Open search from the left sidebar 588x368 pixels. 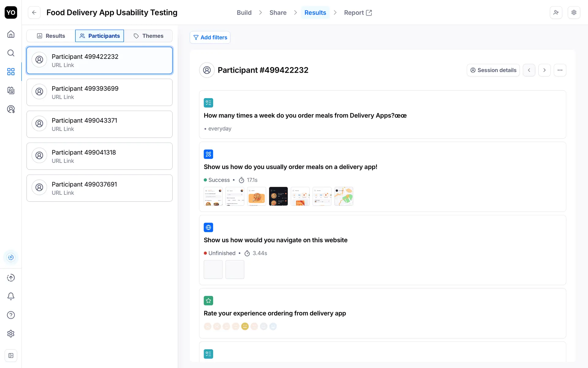click(x=11, y=53)
